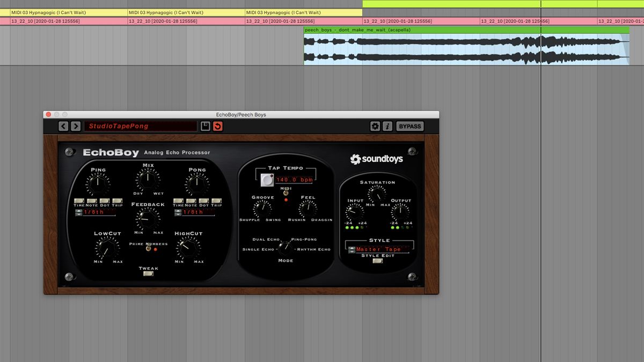This screenshot has height=362, width=644.
Task: Save preset with the floppy disk icon
Action: click(205, 127)
